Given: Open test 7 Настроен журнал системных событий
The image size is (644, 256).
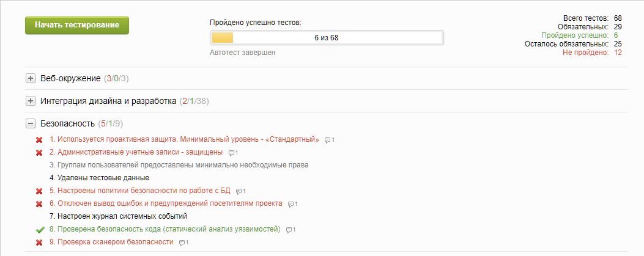Looking at the screenshot, I should (118, 216).
